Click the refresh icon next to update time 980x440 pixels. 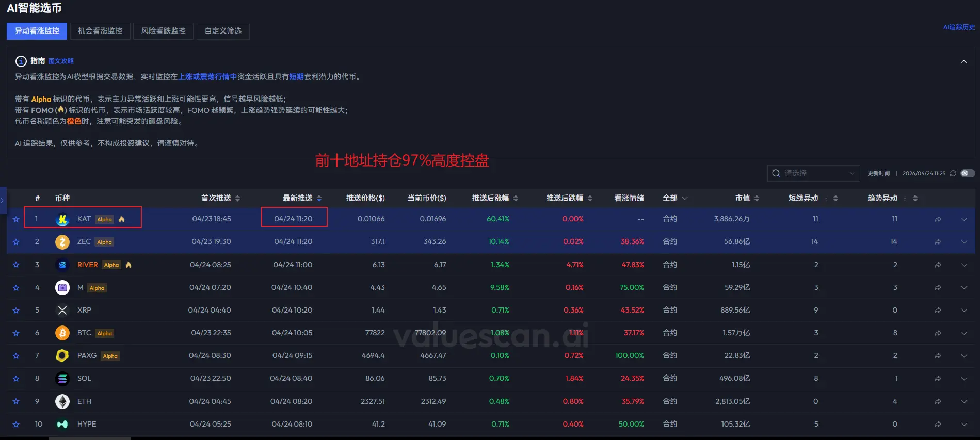click(953, 173)
